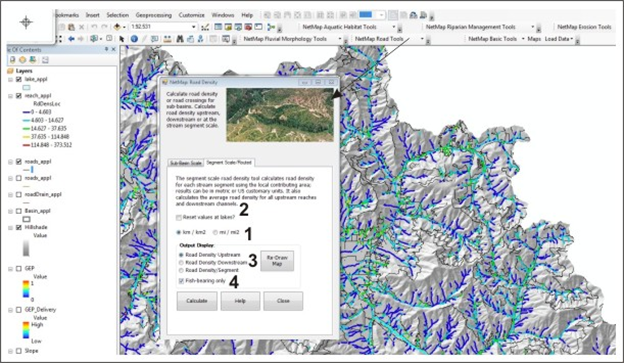Switch TOC to List By Source icon

(23, 60)
